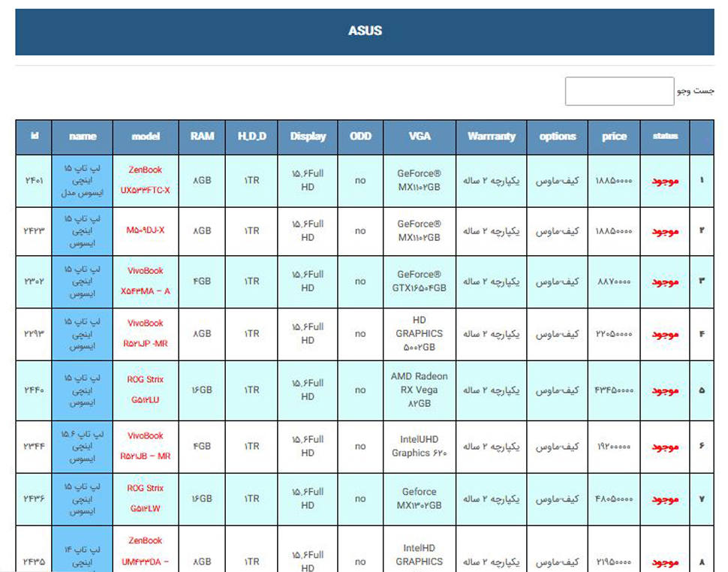Image resolution: width=728 pixels, height=572 pixels.
Task: Select id cell 2401
Action: click(34, 181)
